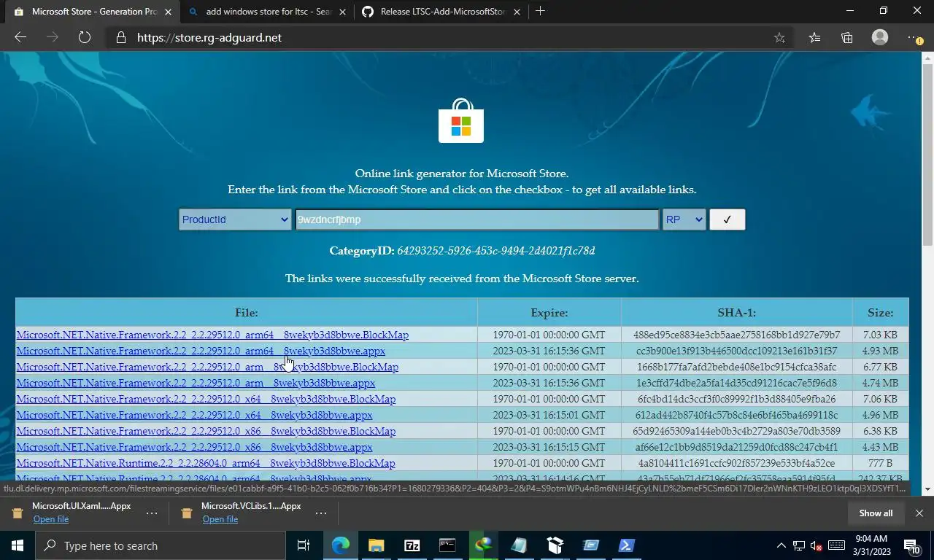Open the notification center icon

(912, 545)
